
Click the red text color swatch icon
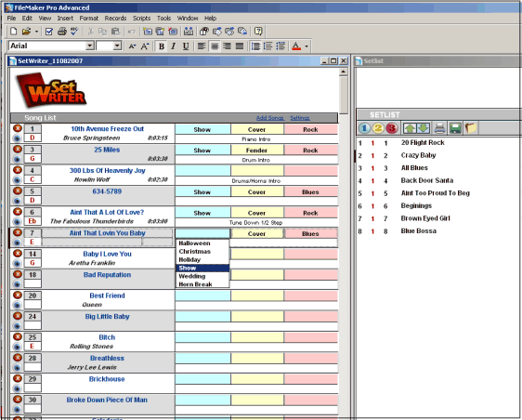pos(296,46)
